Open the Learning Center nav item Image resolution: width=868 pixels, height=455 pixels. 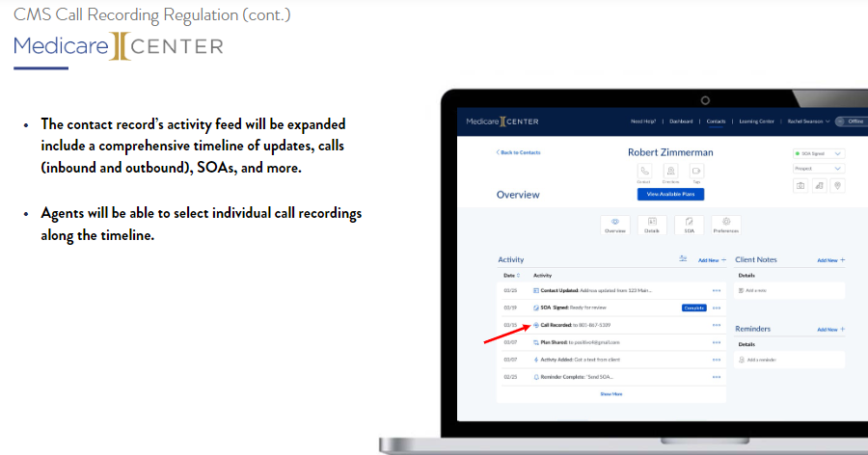[756, 121]
